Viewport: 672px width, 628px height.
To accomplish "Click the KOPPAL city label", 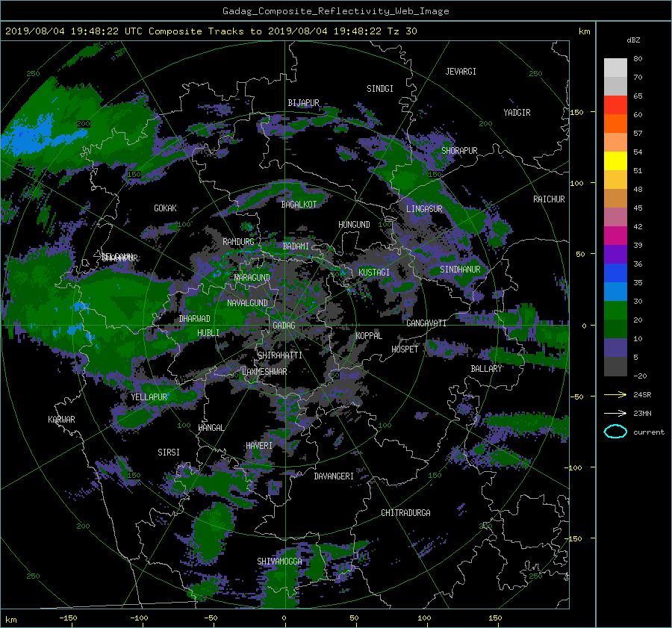I will tap(369, 336).
